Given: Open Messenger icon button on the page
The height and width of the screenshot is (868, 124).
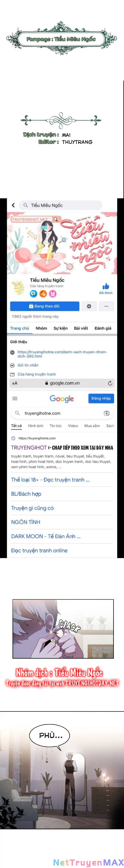Looking at the screenshot, I should click(89, 306).
